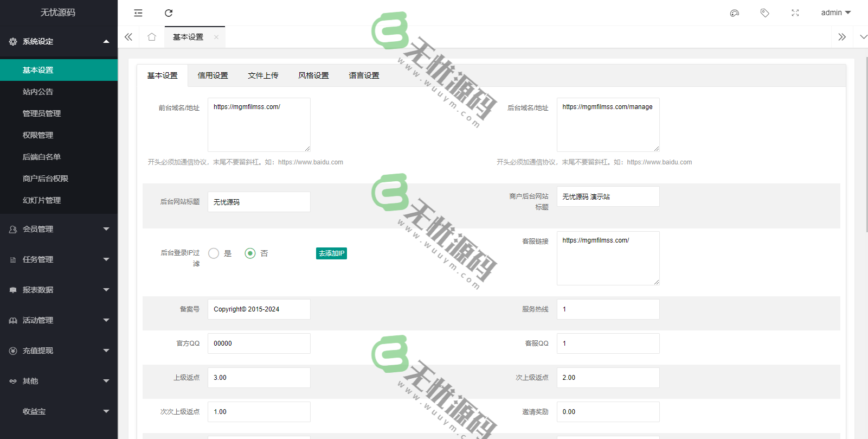Open 权限管理 in the sidebar
The width and height of the screenshot is (868, 439).
pyautogui.click(x=59, y=135)
